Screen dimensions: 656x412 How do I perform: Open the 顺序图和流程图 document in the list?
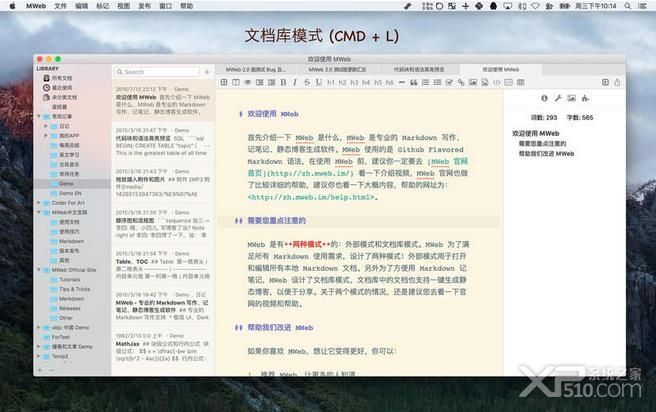coord(163,224)
